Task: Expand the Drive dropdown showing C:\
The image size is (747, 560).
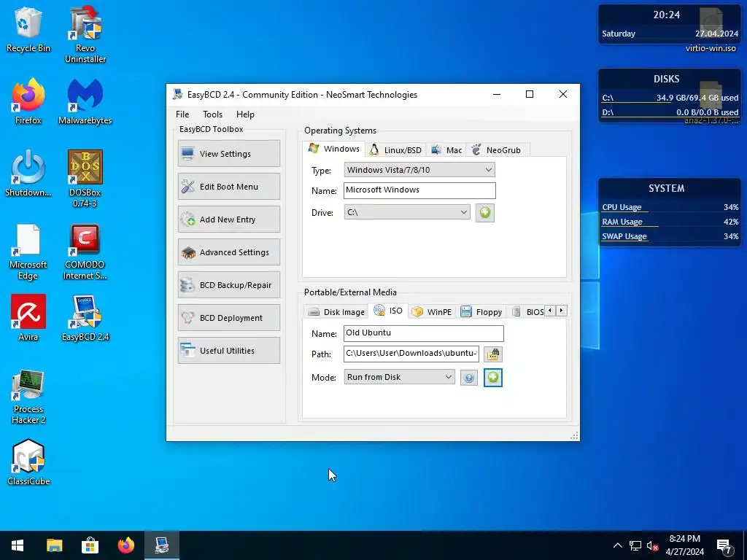Action: tap(407, 212)
